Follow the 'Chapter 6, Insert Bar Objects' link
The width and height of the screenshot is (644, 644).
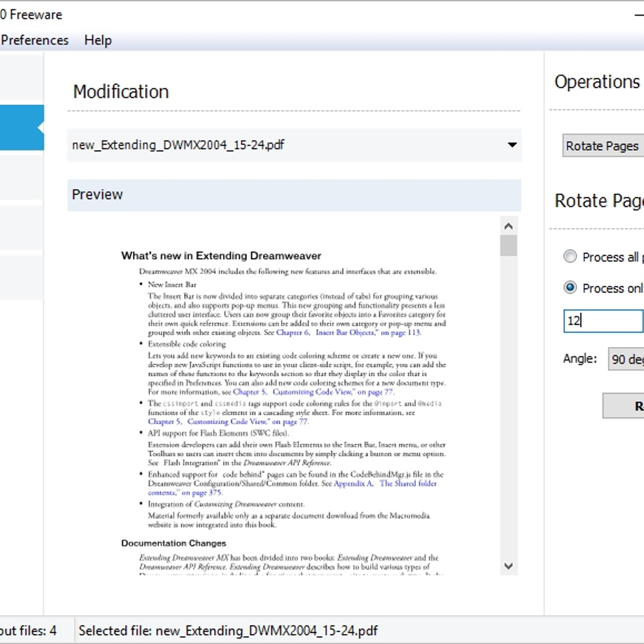point(349,332)
